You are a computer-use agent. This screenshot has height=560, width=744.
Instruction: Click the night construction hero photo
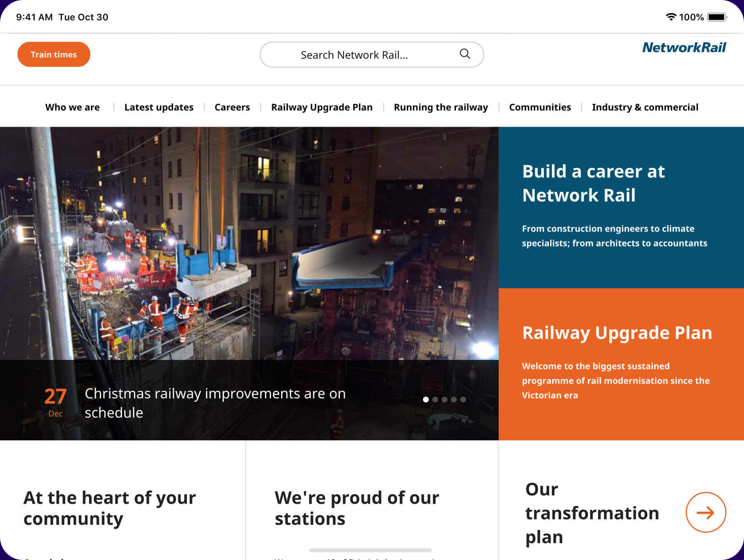[249, 243]
